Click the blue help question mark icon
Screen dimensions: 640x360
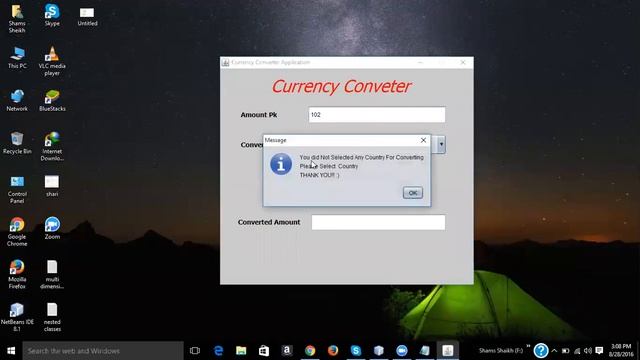541,351
